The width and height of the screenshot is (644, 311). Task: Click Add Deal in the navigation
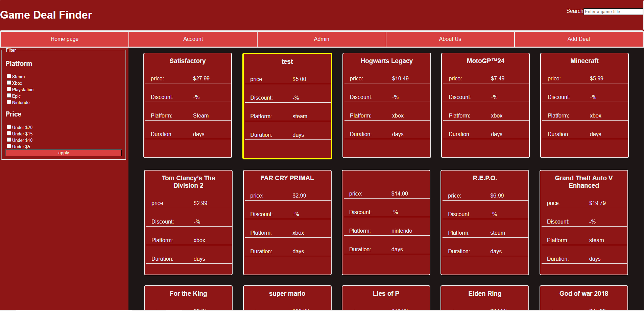point(578,39)
